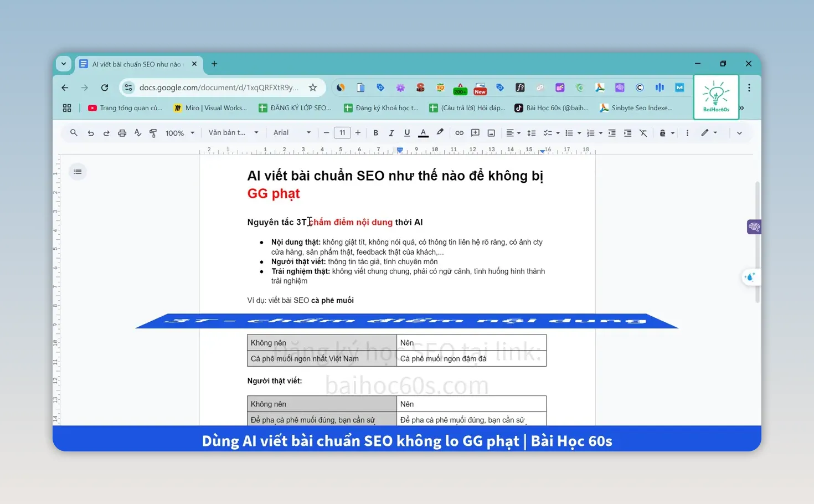Show more bookmarks with the double chevron
The image size is (814, 504).
742,108
